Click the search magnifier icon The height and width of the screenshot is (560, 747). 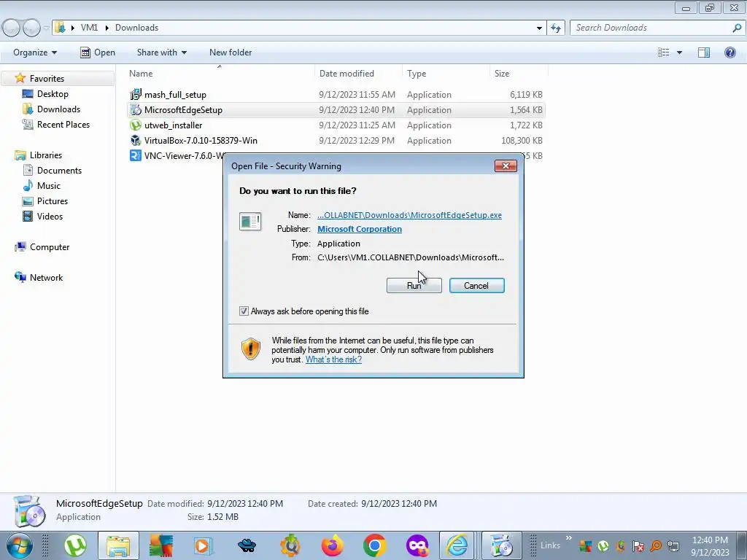coord(737,28)
